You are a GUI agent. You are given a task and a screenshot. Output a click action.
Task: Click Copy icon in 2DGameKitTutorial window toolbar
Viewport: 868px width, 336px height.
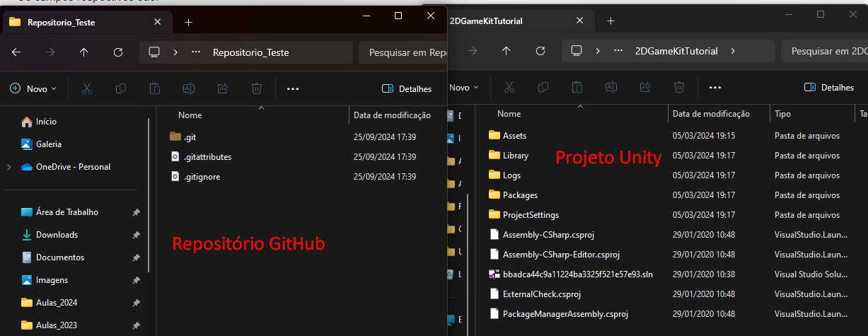pyautogui.click(x=543, y=87)
